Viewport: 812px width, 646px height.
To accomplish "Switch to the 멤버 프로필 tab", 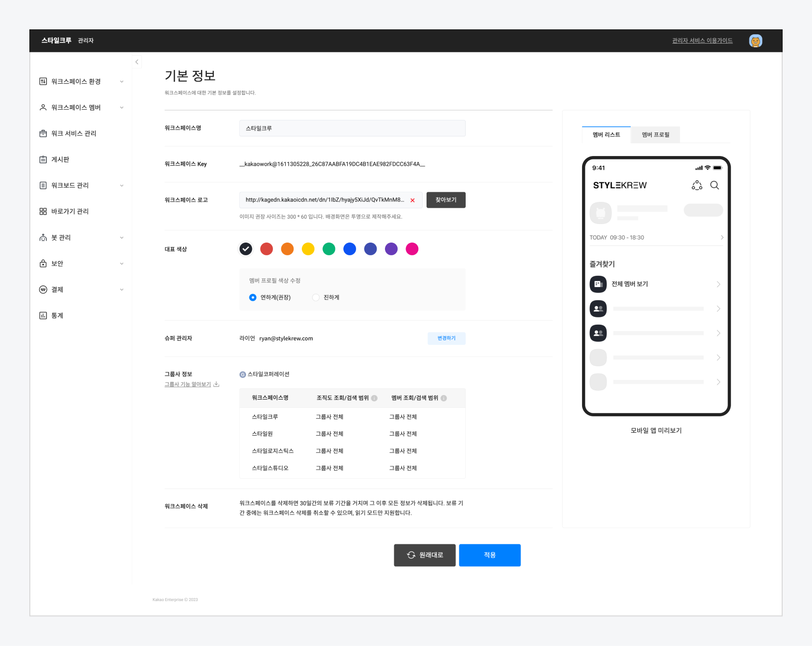I will pyautogui.click(x=655, y=135).
